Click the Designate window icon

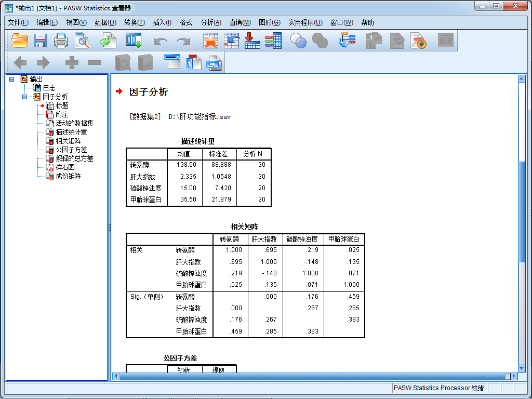pyautogui.click(x=445, y=41)
